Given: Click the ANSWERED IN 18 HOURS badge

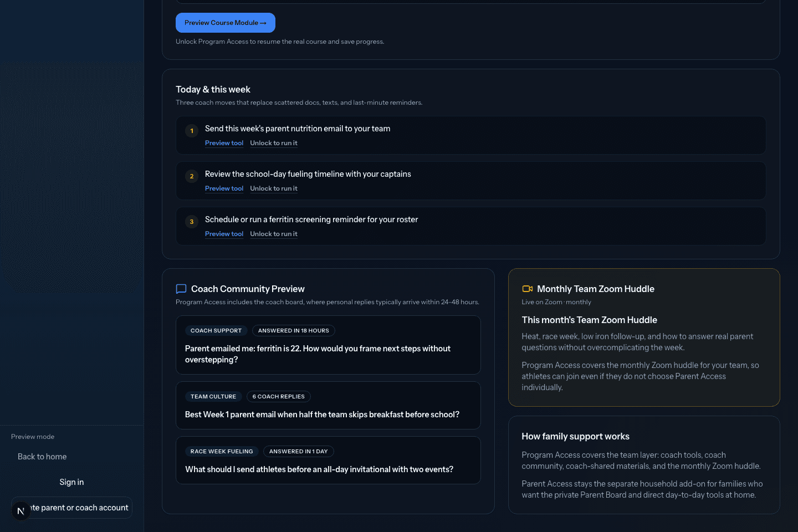Looking at the screenshot, I should pos(293,330).
